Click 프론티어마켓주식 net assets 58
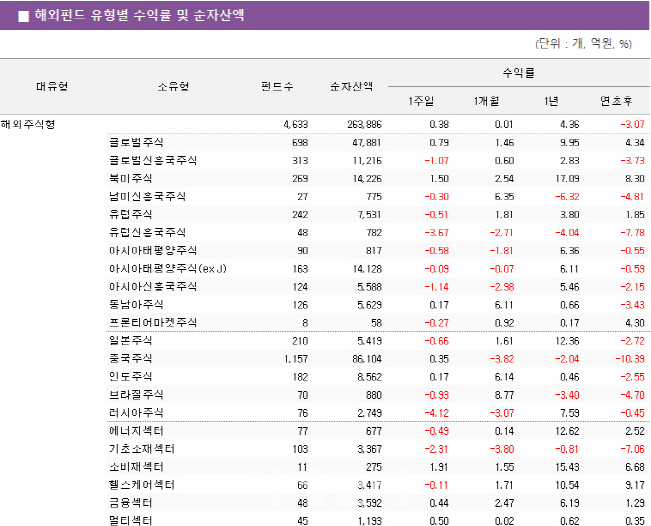 [x=376, y=323]
